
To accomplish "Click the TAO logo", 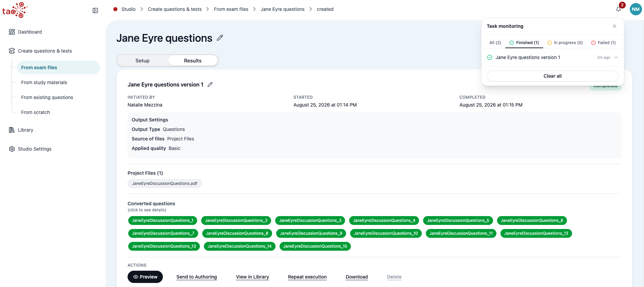I will point(15,10).
